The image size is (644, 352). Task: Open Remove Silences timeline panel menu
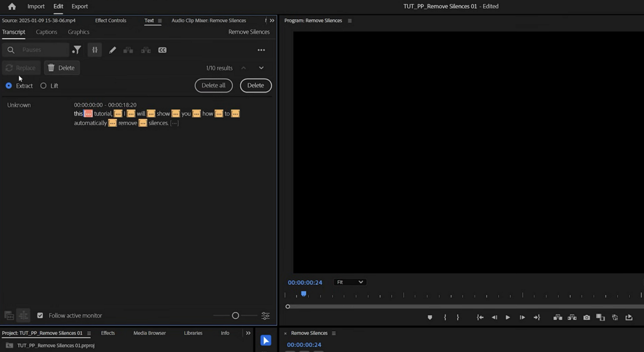tap(334, 333)
